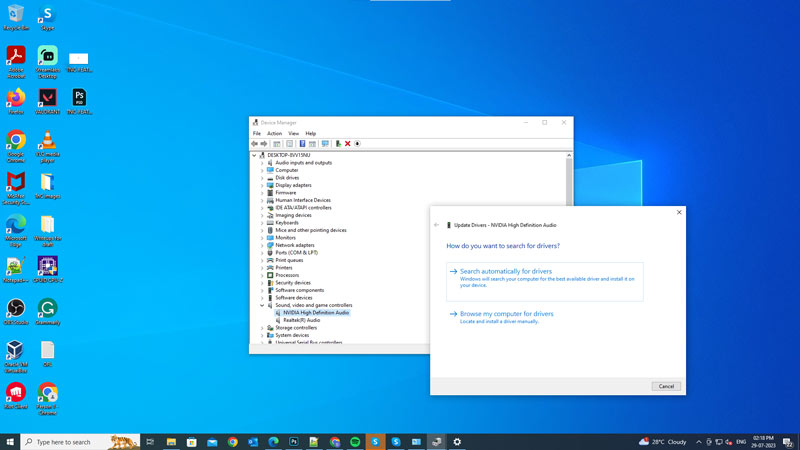This screenshot has height=450, width=800.
Task: Collapse the DESKTOP root node
Action: pos(254,155)
